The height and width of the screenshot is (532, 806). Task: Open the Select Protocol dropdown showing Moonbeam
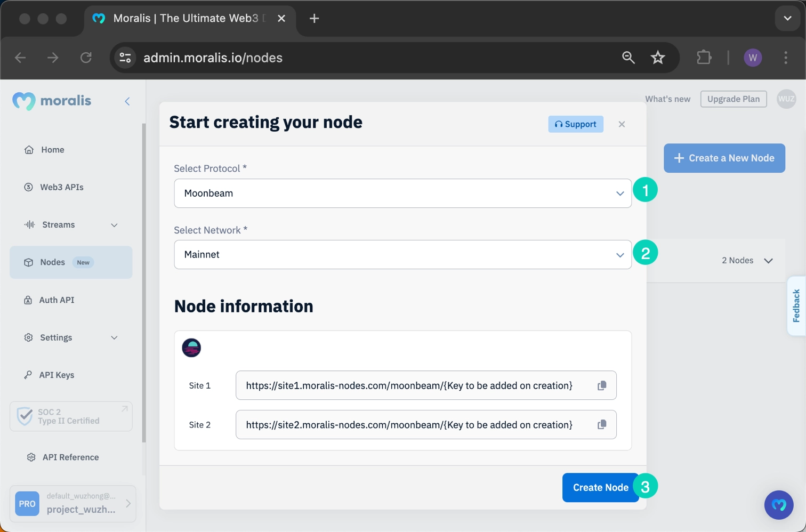click(402, 193)
